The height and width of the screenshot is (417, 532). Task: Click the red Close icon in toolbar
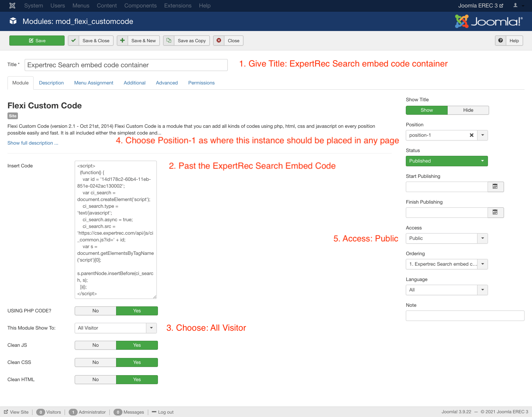coord(219,41)
